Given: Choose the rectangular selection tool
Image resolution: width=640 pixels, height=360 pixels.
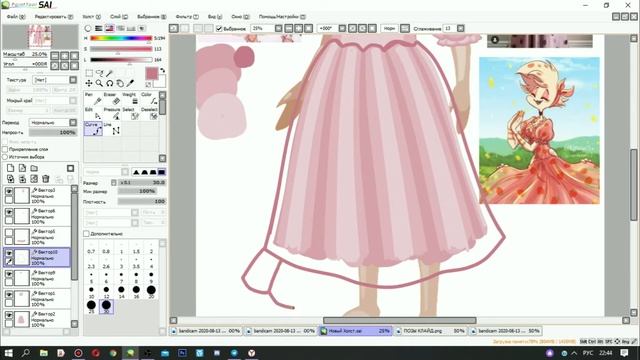Looking at the screenshot, I should pos(89,73).
